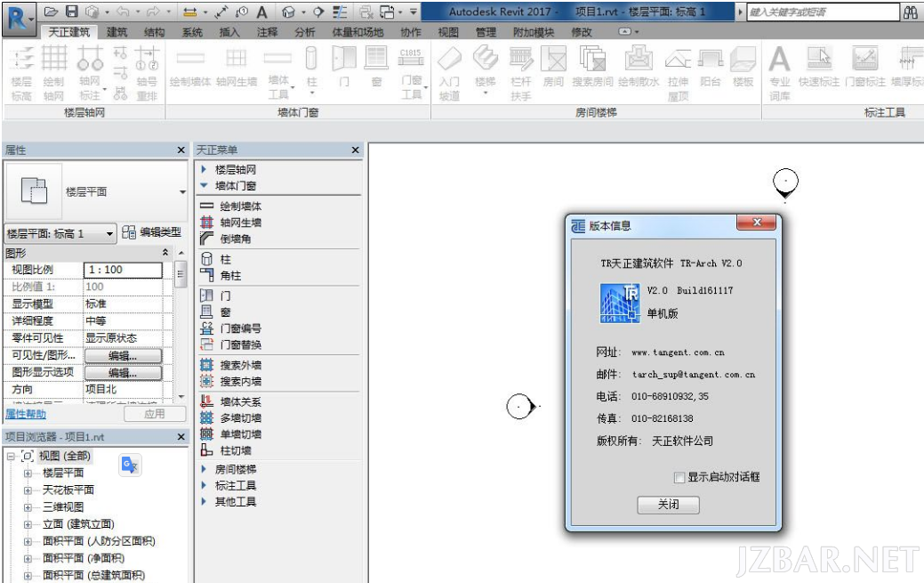
Task: Open the 楼层平面 type selector dropdown arrow
Action: click(x=182, y=191)
